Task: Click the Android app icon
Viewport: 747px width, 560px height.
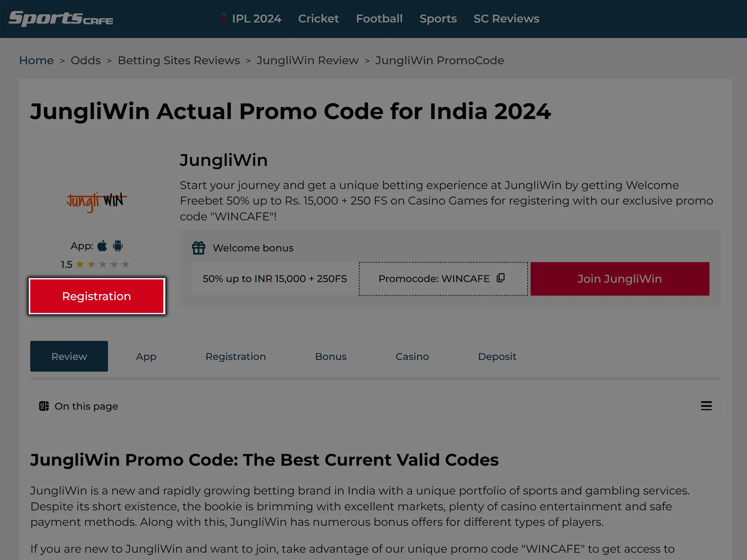Action: tap(117, 246)
